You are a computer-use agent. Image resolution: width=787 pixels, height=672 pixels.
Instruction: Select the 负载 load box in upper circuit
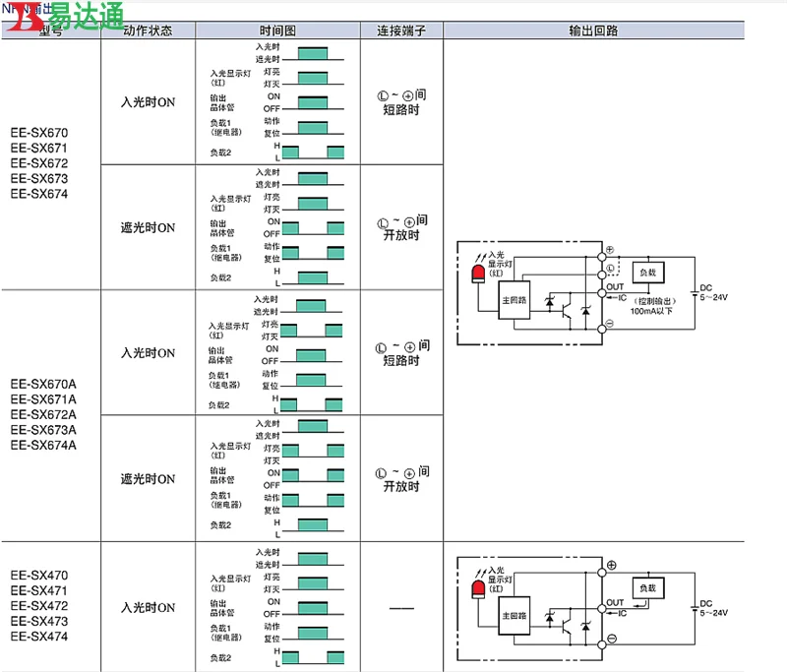click(x=648, y=273)
